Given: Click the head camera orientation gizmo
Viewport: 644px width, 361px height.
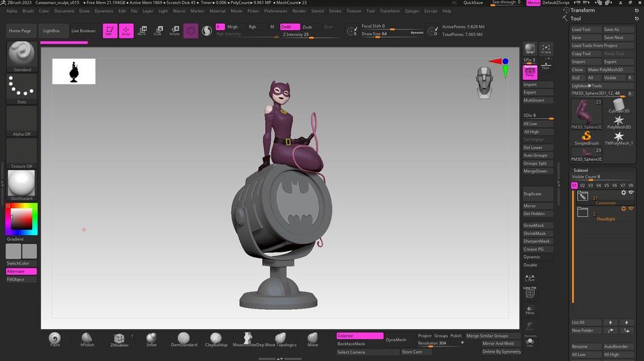Looking at the screenshot, I should point(484,82).
